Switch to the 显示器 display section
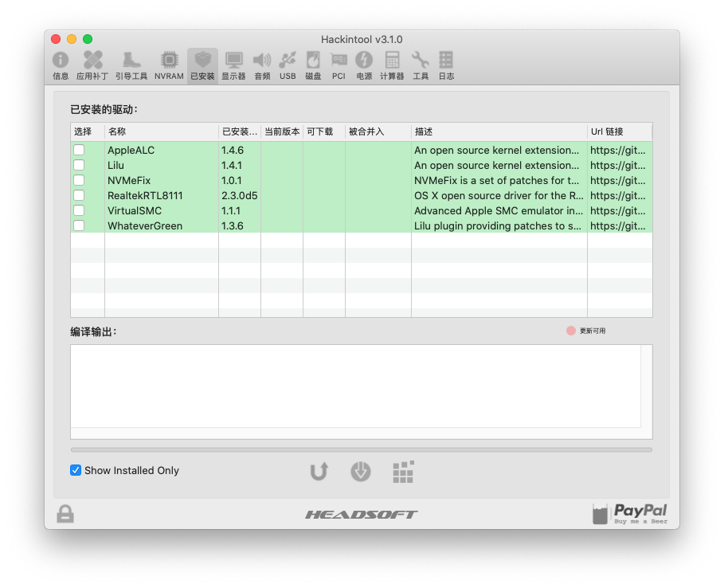This screenshot has width=724, height=588. [233, 65]
